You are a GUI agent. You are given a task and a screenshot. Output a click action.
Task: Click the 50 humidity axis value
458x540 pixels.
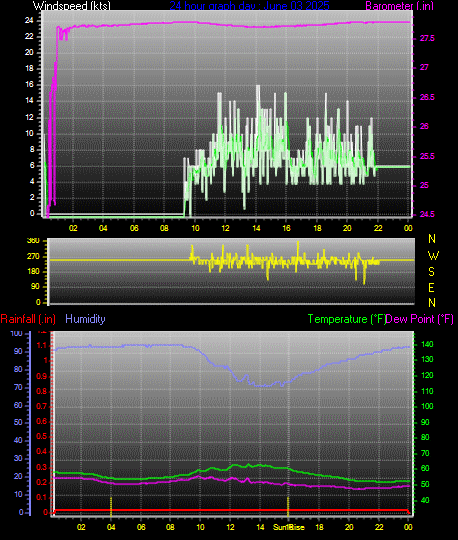tap(18, 422)
